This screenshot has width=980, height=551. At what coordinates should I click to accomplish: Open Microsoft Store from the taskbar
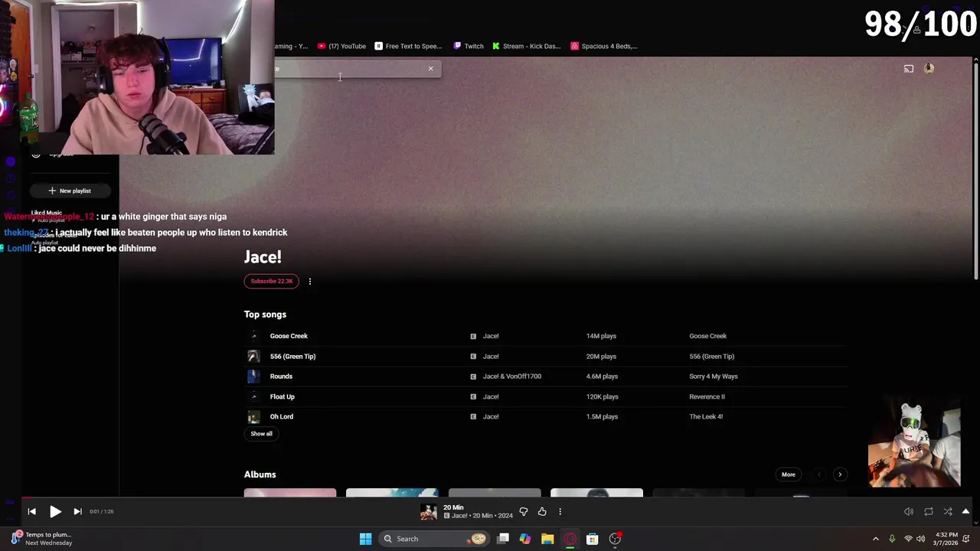click(592, 539)
